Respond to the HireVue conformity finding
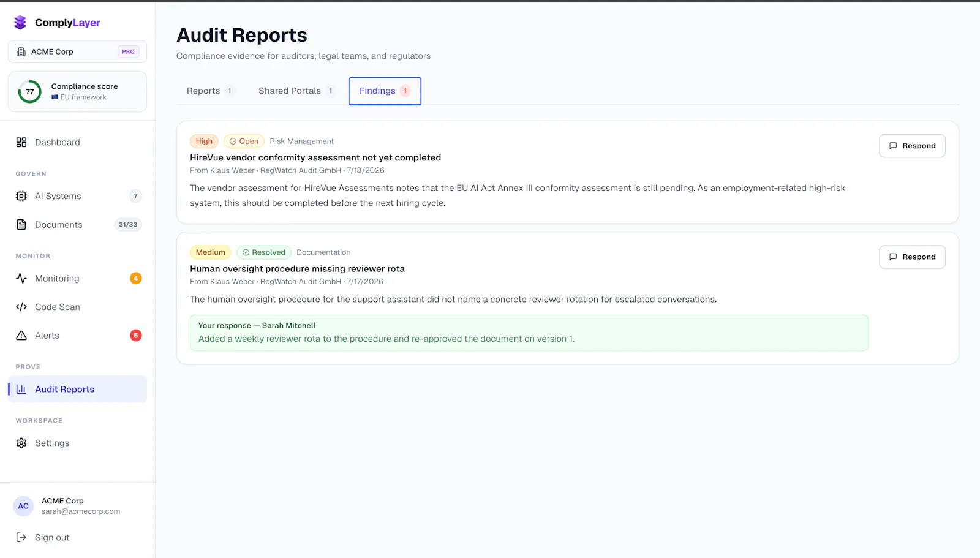 point(912,146)
